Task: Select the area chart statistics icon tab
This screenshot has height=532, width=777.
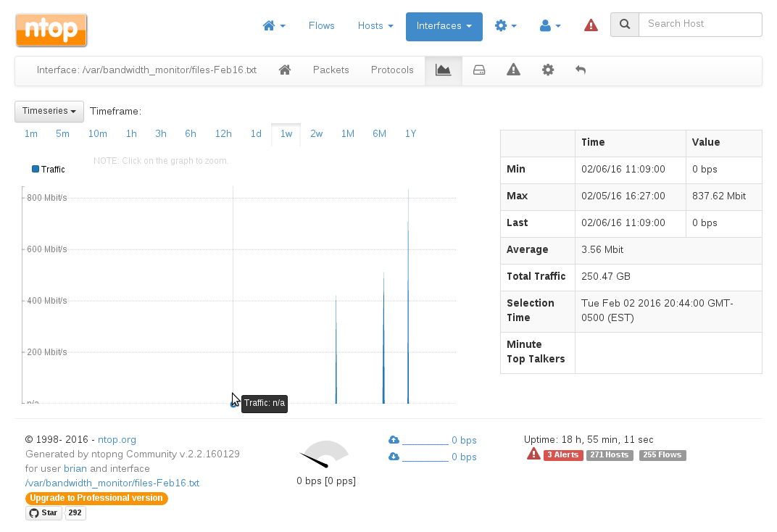Action: 443,70
